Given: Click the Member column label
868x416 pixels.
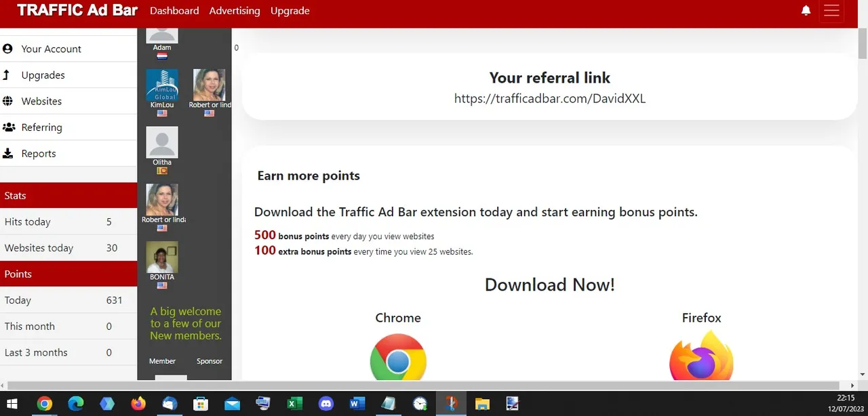Looking at the screenshot, I should click(x=162, y=361).
